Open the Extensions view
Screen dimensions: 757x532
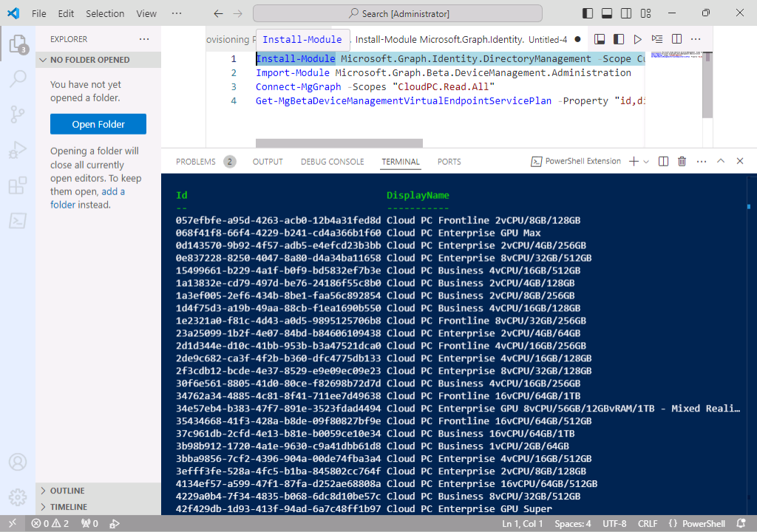(18, 185)
